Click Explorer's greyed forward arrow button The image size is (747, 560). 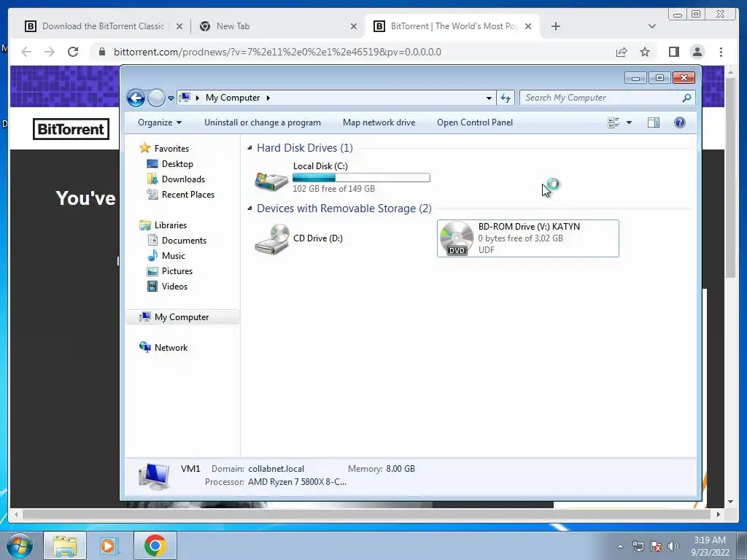[156, 98]
